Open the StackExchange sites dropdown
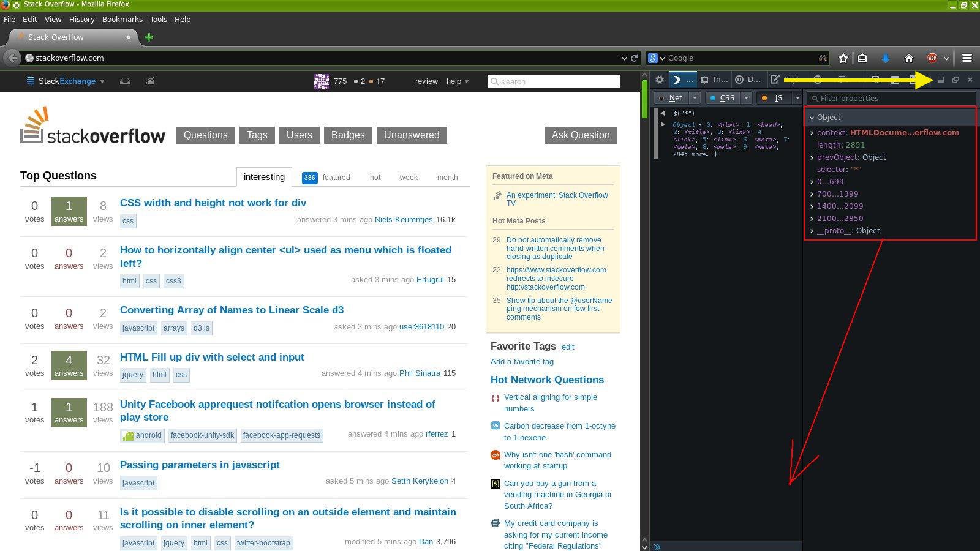The width and height of the screenshot is (980, 551). [66, 81]
